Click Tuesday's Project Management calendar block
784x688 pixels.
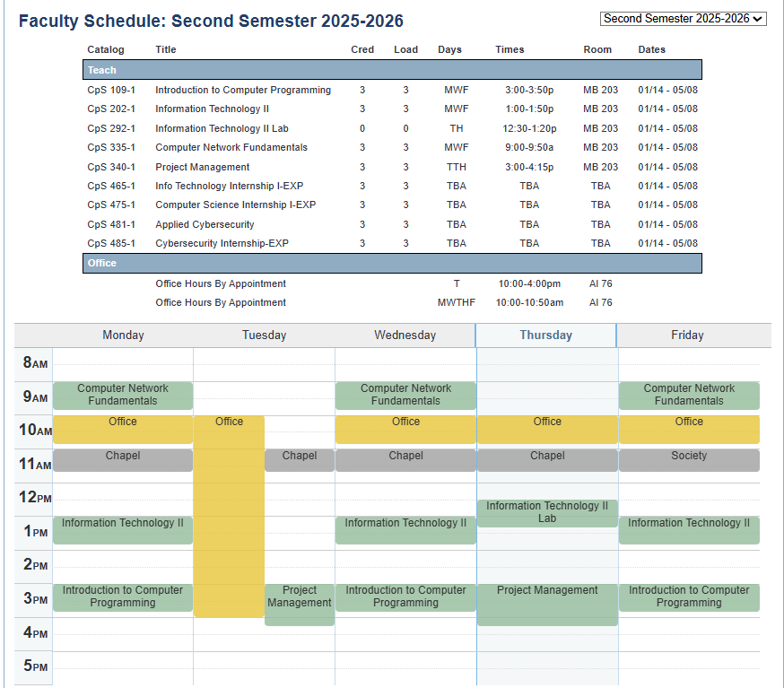(x=300, y=604)
